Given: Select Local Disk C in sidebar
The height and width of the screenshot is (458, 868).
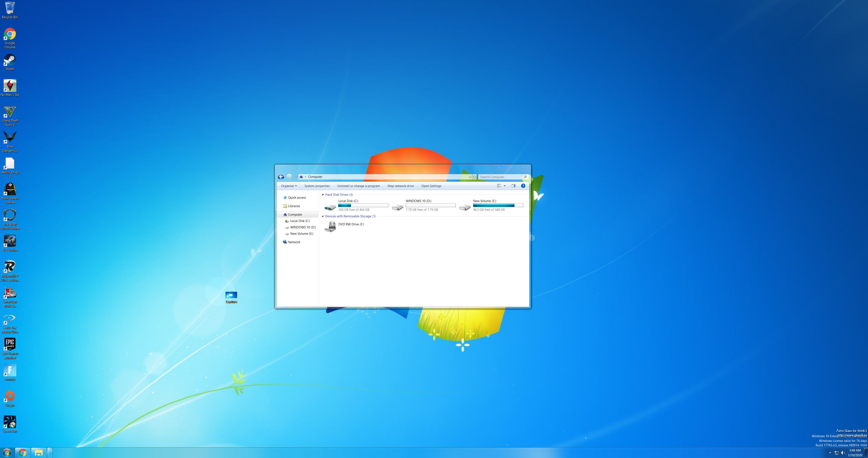Looking at the screenshot, I should click(x=300, y=221).
